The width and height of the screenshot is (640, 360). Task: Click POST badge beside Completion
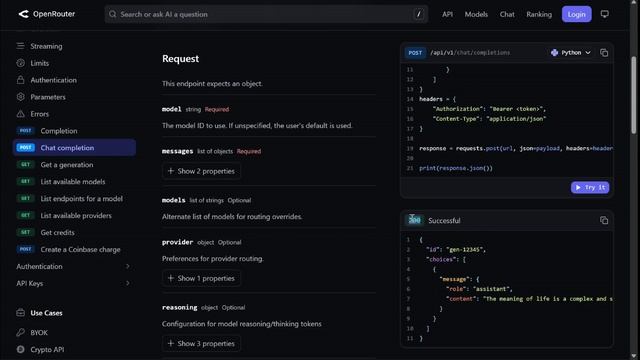pyautogui.click(x=25, y=131)
